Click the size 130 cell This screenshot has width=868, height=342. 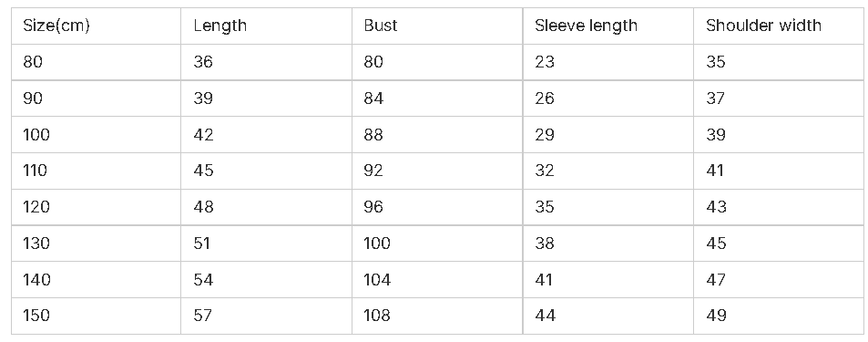96,244
